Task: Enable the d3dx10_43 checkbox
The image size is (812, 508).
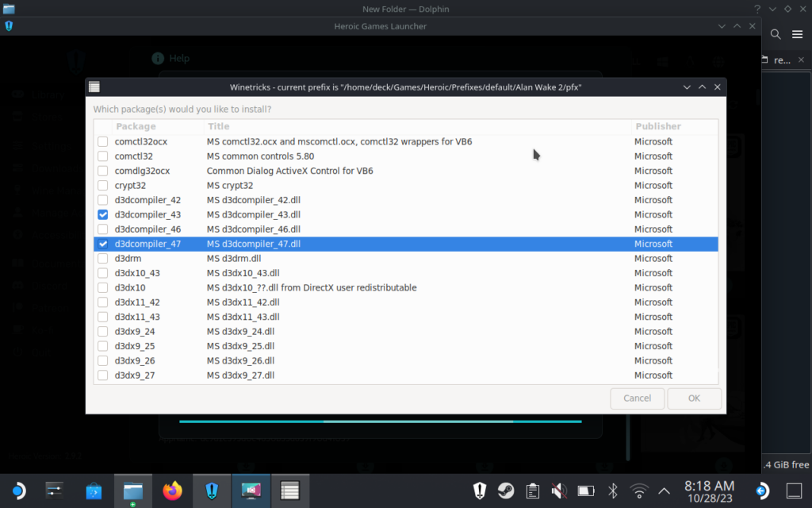Action: (102, 273)
